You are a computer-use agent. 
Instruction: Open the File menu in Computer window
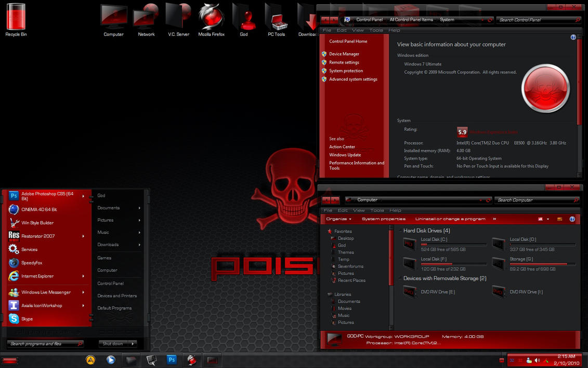pos(328,210)
